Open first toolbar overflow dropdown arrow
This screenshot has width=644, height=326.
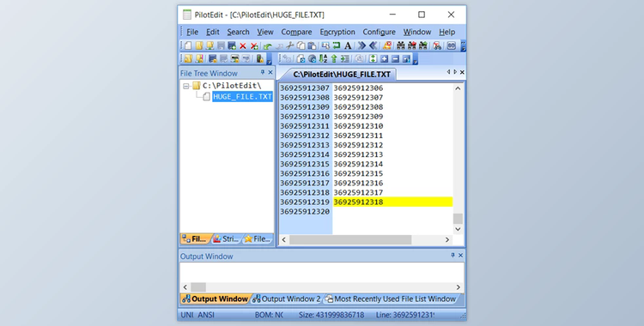(x=464, y=46)
